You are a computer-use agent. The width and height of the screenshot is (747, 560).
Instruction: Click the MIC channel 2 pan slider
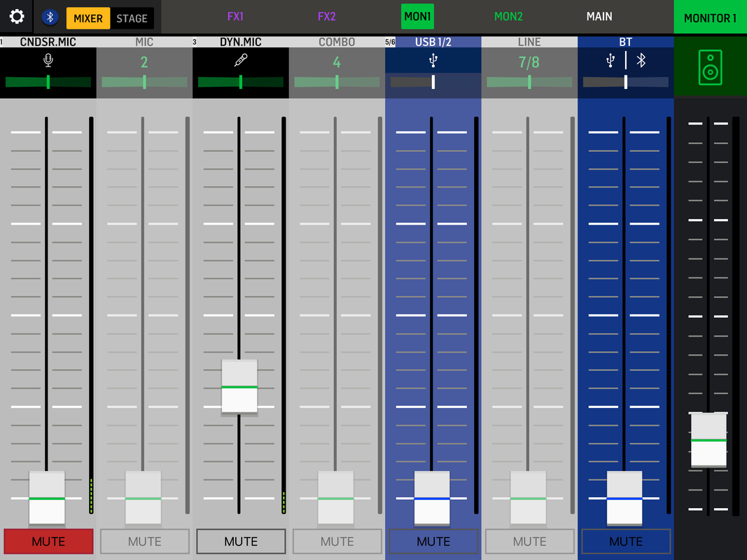coord(144,82)
